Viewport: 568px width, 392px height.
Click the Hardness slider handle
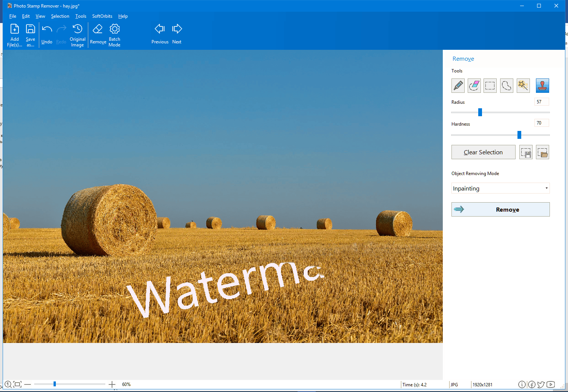519,135
